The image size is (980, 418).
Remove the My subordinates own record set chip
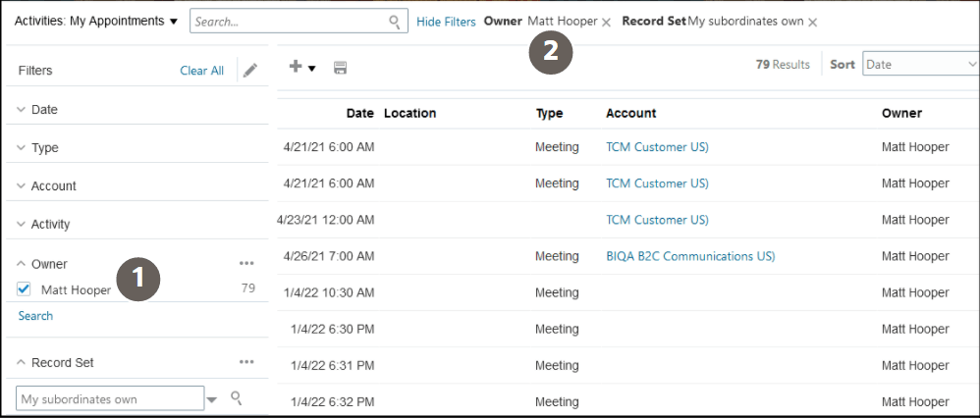click(x=812, y=22)
